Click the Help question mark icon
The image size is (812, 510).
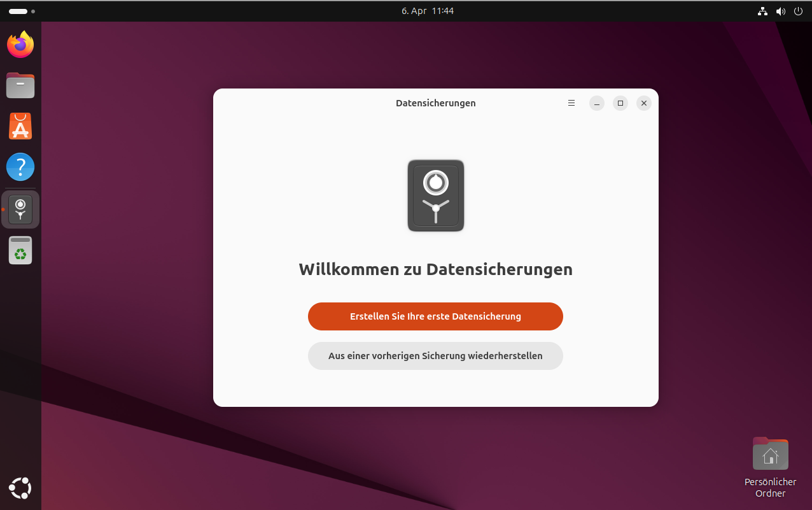click(x=20, y=167)
